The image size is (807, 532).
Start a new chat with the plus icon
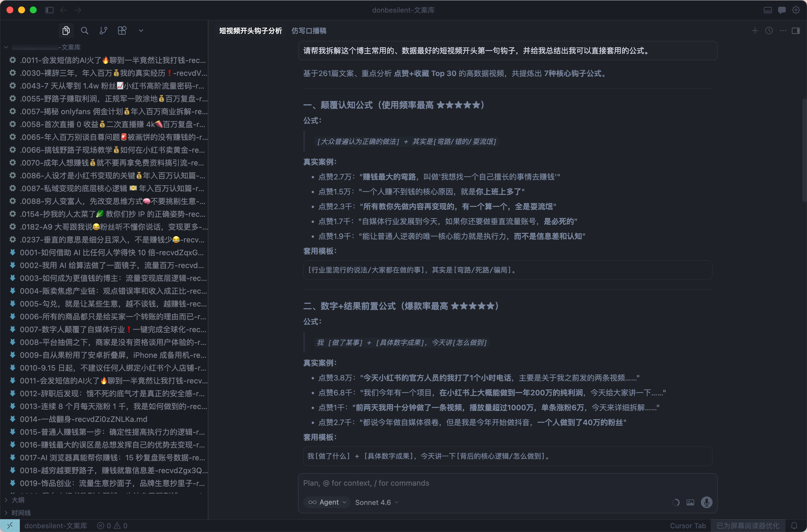tap(755, 31)
